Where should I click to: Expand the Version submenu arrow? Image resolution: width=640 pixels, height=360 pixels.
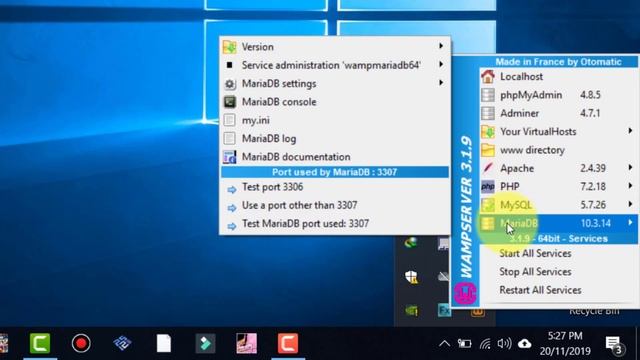[x=441, y=46]
